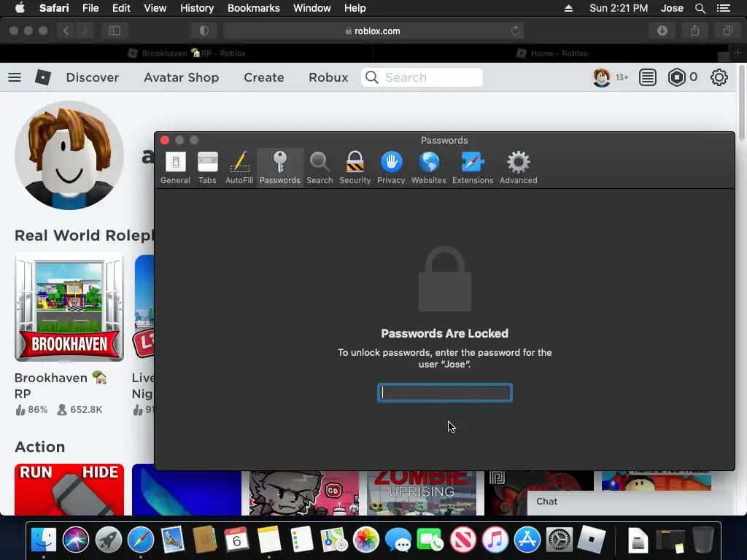Click the privacy report shield icon

point(204,31)
